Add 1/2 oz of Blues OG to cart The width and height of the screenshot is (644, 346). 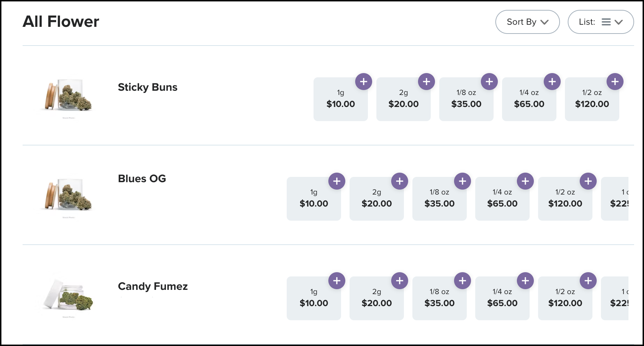pyautogui.click(x=588, y=181)
